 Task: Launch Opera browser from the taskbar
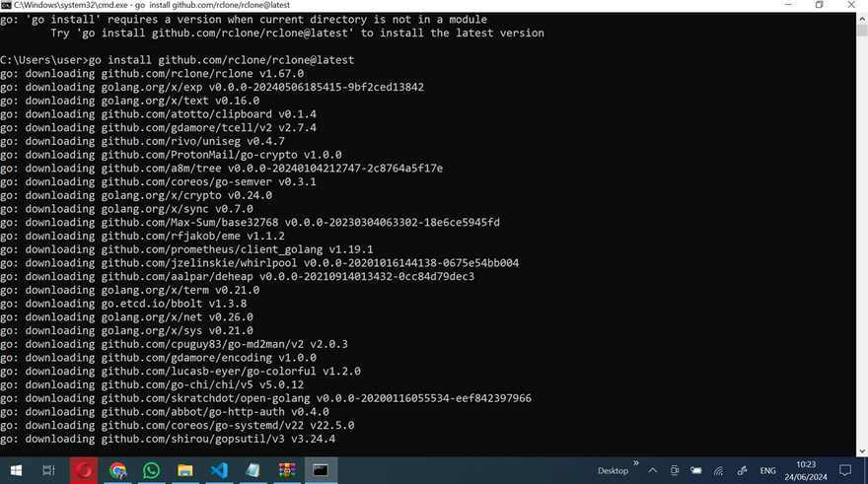pos(84,470)
